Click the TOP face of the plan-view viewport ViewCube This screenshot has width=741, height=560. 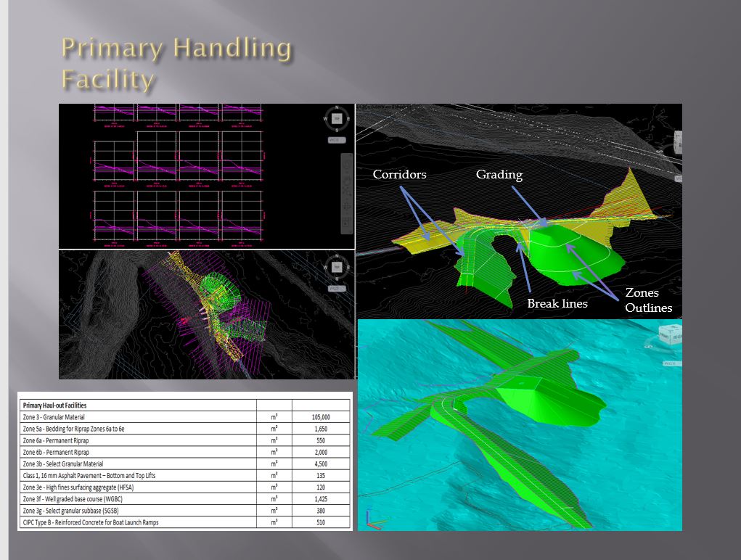coord(337,267)
